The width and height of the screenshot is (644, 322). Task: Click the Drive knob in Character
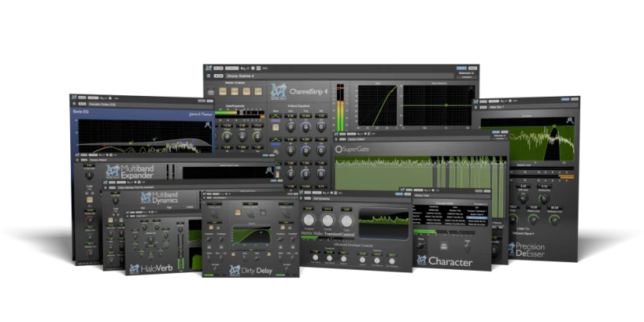tap(419, 245)
